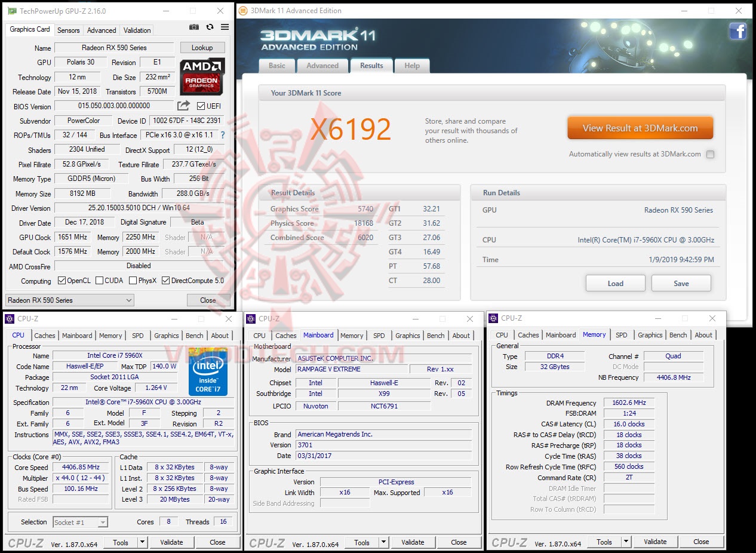Open About tab in CPU-Z Memory window
This screenshot has width=756, height=553.
tap(703, 335)
